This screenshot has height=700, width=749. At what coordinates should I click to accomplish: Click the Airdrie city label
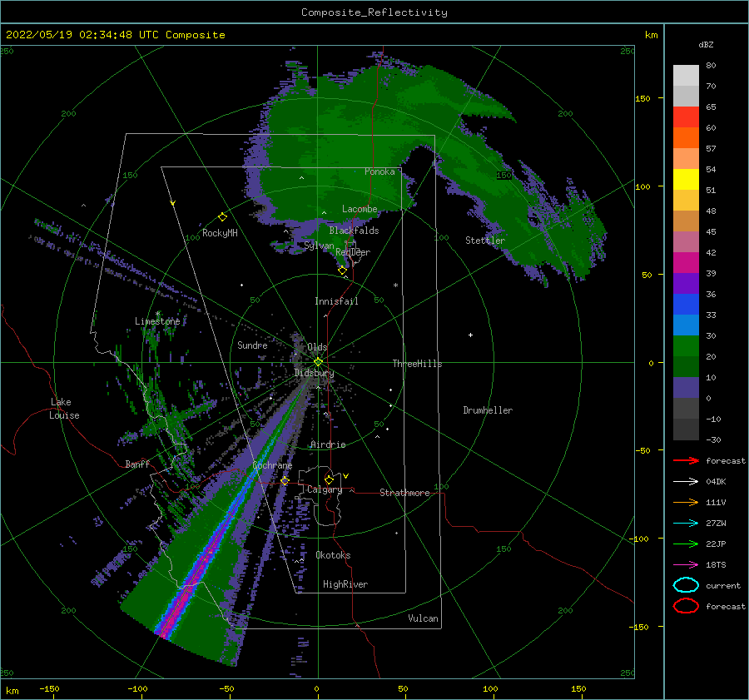[x=328, y=444]
